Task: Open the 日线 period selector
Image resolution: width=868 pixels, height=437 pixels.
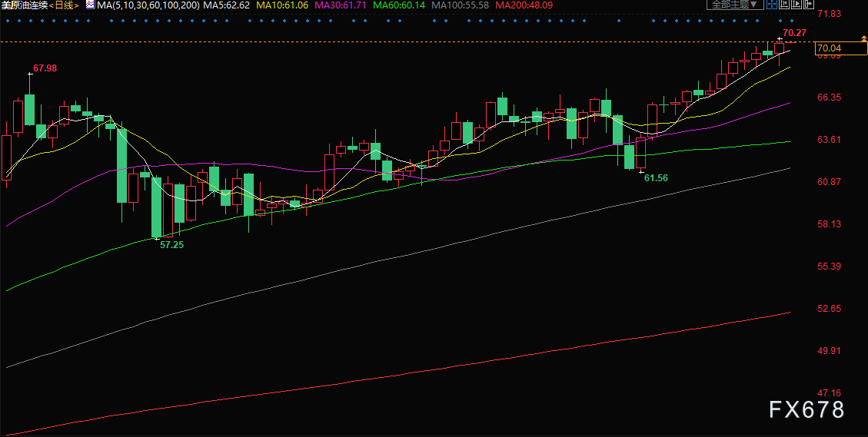Action: coord(66,5)
